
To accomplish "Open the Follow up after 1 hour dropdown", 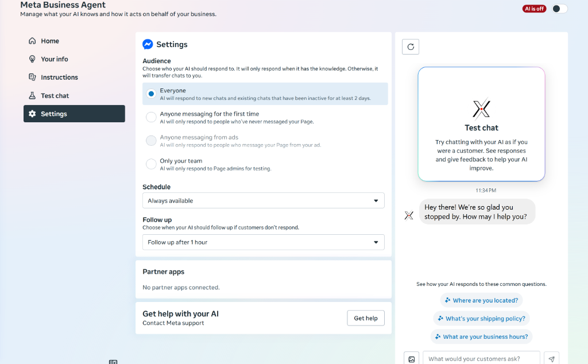I will tap(263, 242).
